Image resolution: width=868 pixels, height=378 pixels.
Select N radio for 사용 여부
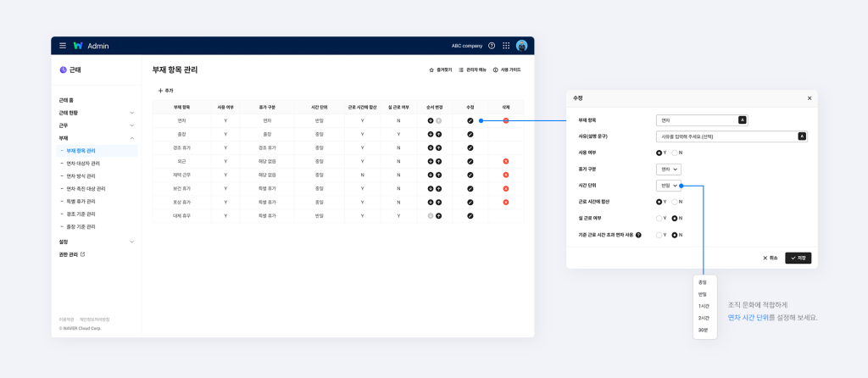675,153
